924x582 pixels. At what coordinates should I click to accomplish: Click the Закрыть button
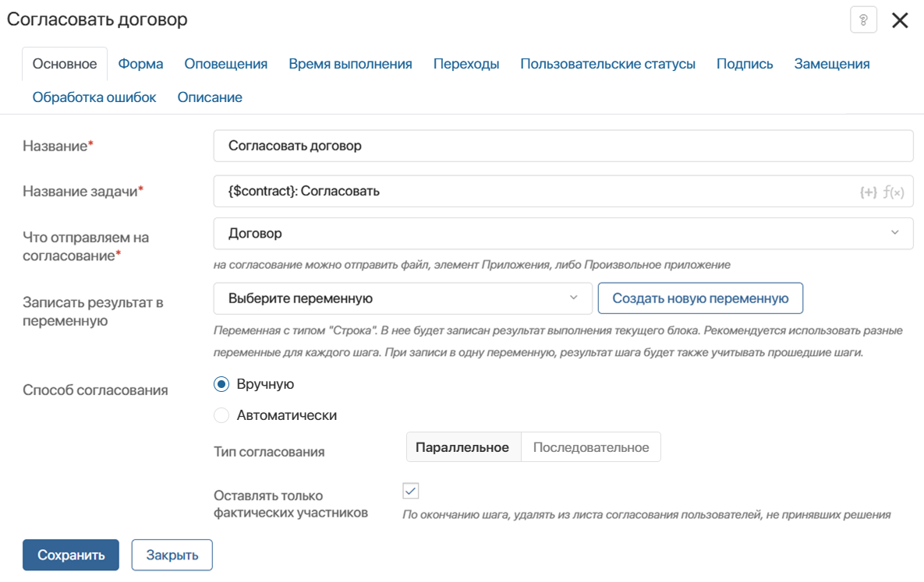click(172, 555)
